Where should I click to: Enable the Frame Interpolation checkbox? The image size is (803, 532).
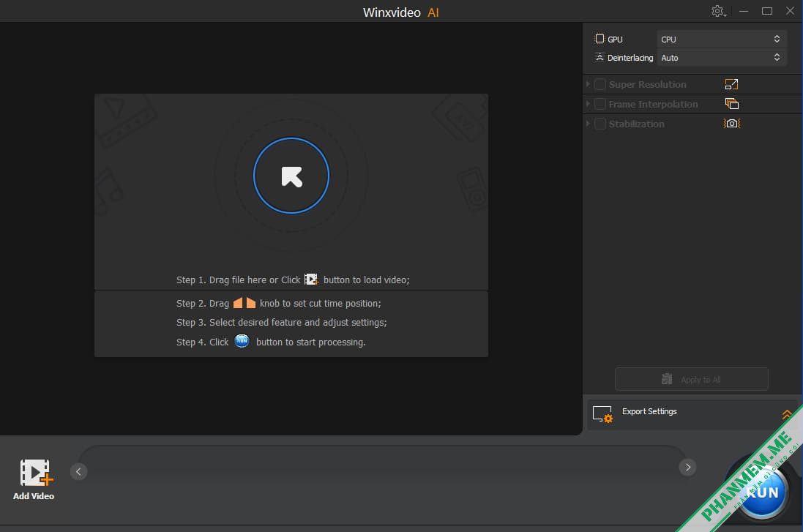600,104
